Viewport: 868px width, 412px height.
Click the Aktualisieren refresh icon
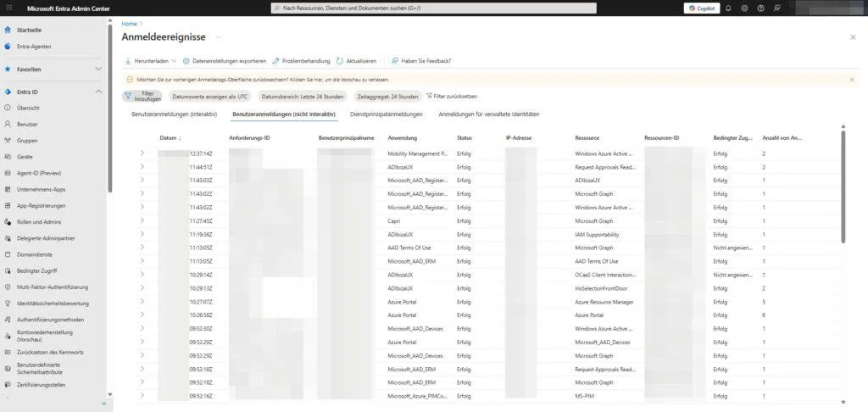pyautogui.click(x=340, y=61)
